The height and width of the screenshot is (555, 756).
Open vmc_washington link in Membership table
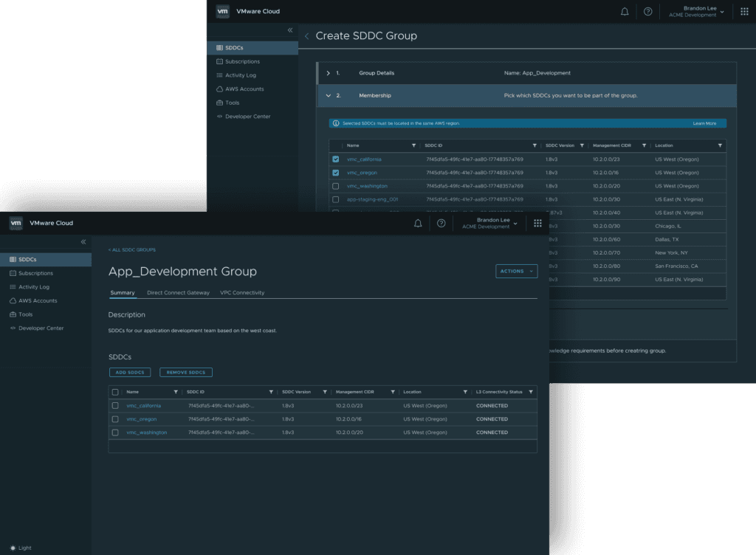(x=367, y=186)
